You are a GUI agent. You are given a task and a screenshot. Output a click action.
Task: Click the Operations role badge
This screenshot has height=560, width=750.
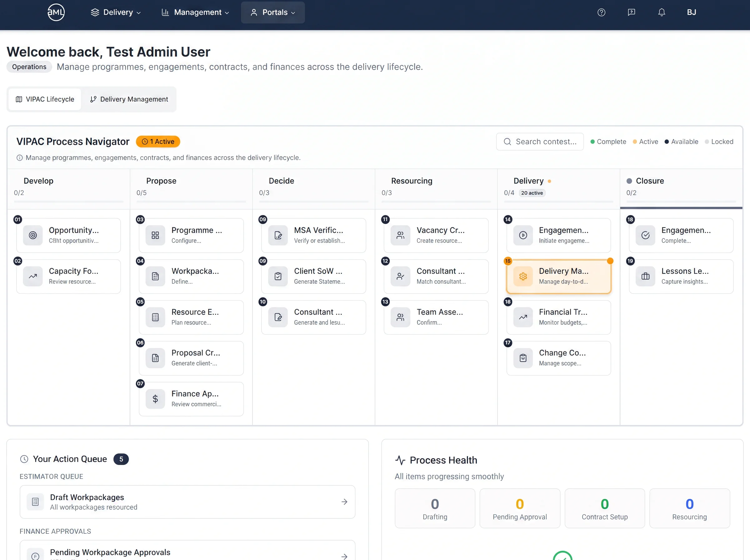(29, 67)
